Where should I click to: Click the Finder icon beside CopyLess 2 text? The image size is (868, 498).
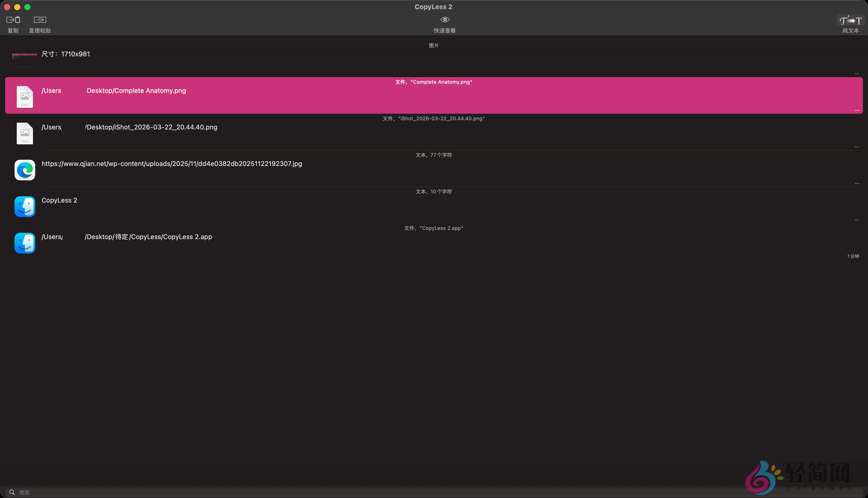(25, 207)
